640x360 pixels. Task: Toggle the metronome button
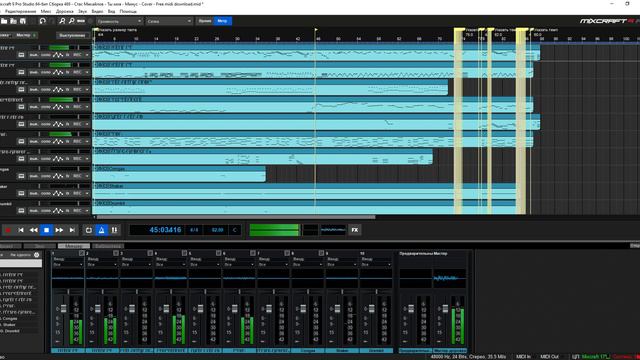(102, 230)
